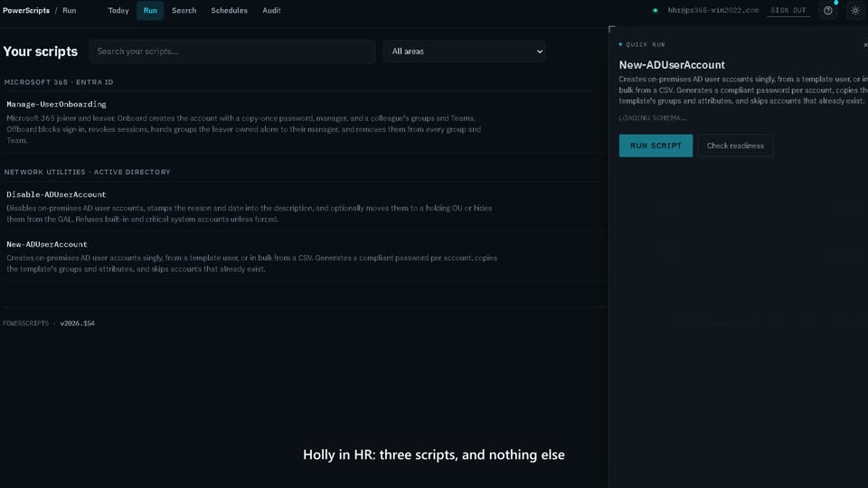Open the help question-mark icon
Screen dimensions: 868x488
(x=827, y=11)
